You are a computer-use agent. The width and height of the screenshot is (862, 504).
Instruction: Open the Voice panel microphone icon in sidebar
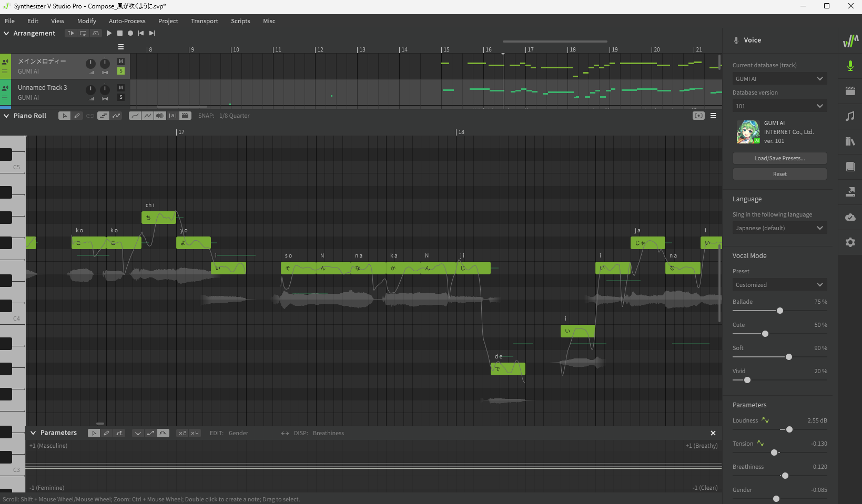point(850,66)
